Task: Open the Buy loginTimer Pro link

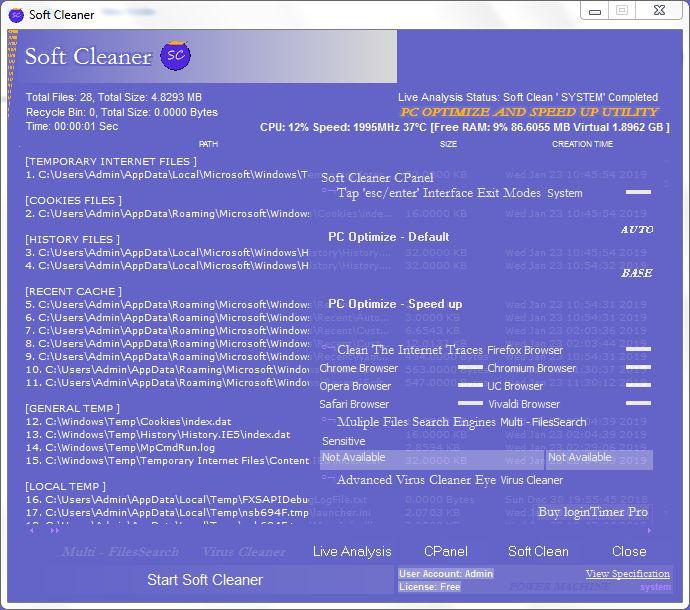Action: (592, 512)
